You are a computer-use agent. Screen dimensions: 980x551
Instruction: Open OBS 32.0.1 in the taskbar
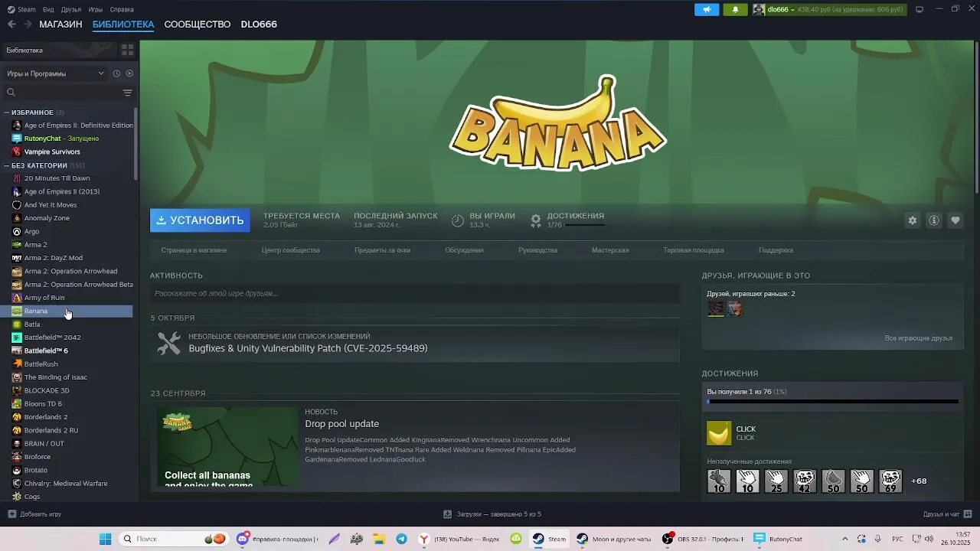703,539
